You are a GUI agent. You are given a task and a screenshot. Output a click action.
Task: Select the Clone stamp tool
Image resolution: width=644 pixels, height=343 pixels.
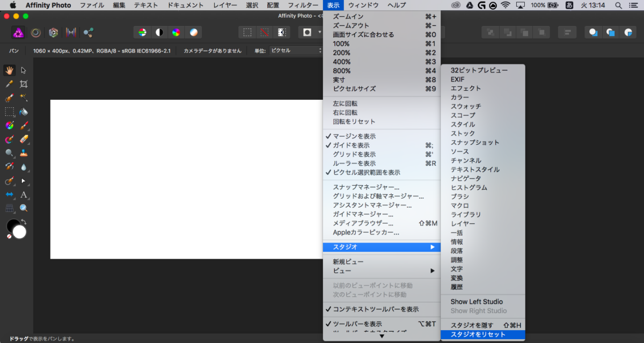pos(24,153)
